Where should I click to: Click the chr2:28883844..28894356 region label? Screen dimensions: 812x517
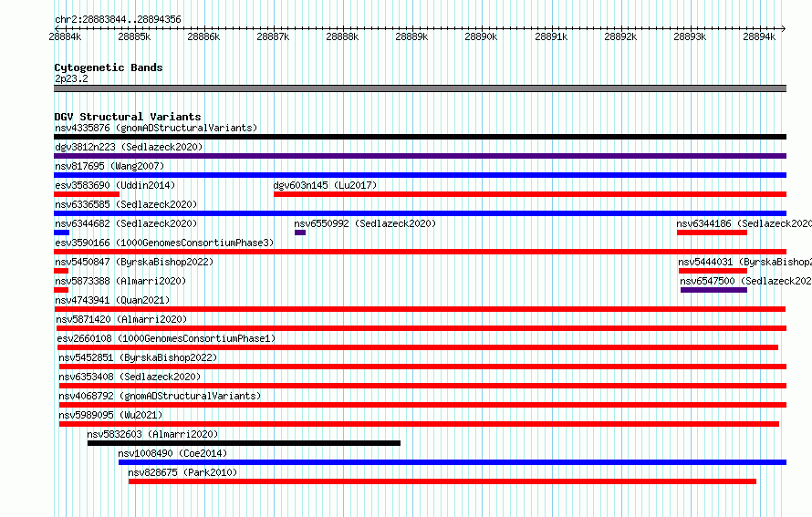pos(118,19)
